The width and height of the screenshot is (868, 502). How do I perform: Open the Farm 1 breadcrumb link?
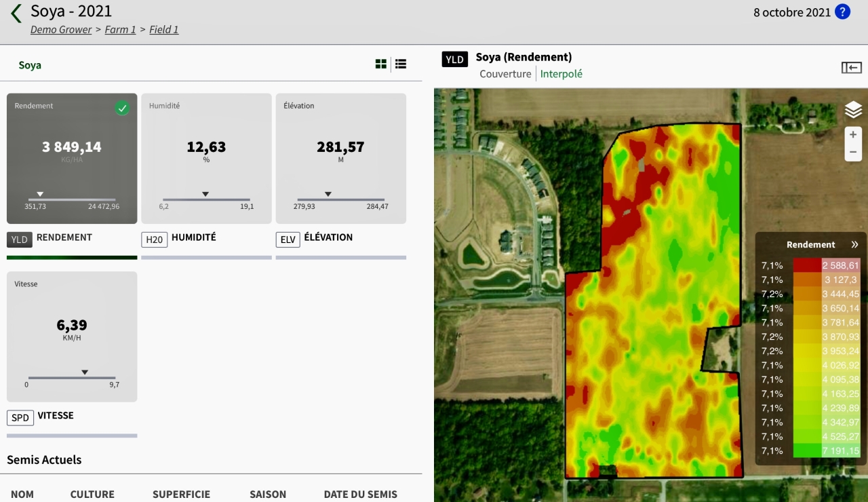[120, 30]
